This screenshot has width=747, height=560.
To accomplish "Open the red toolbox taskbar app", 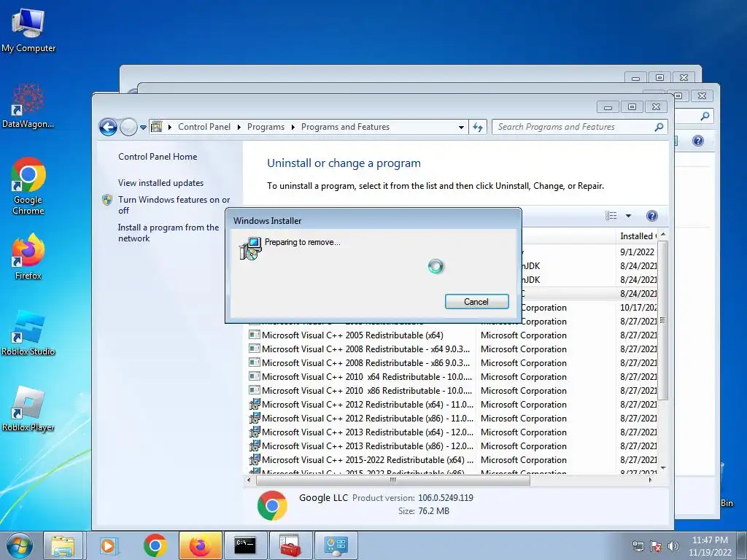I will pos(290,545).
